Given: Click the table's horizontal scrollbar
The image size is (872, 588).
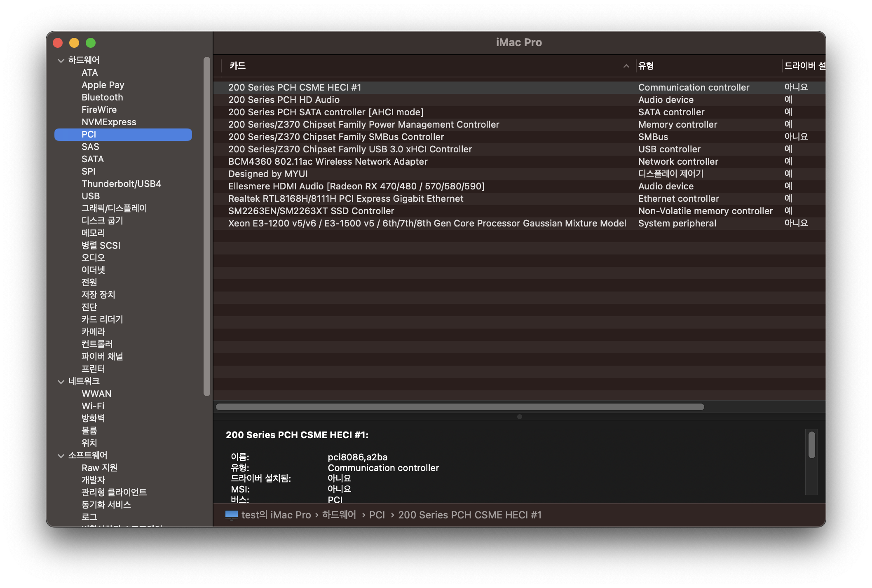Looking at the screenshot, I should point(460,407).
